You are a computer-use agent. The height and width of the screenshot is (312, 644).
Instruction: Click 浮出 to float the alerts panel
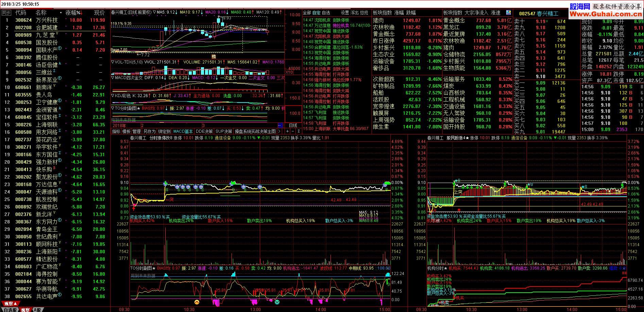pos(355,13)
